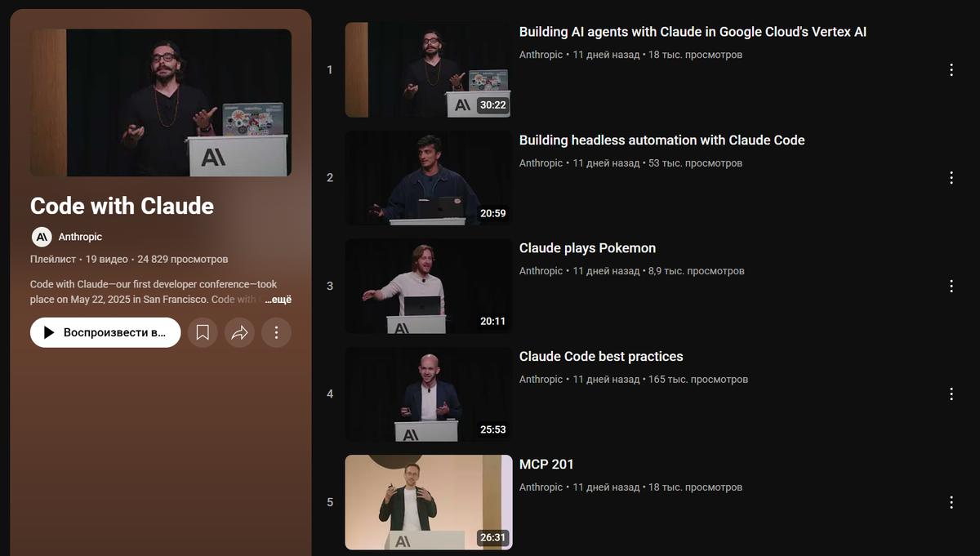Click thumbnail of the 20:11 video

tap(429, 286)
